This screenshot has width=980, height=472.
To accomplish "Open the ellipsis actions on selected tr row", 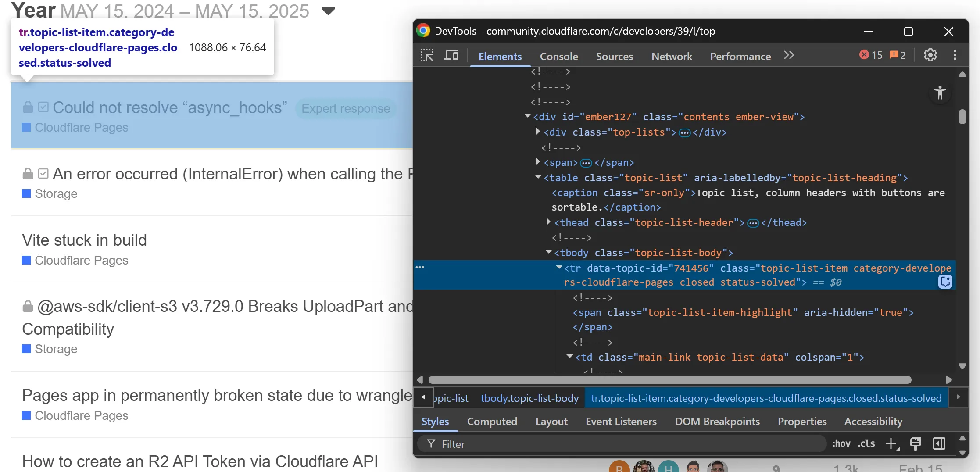I will pos(420,267).
